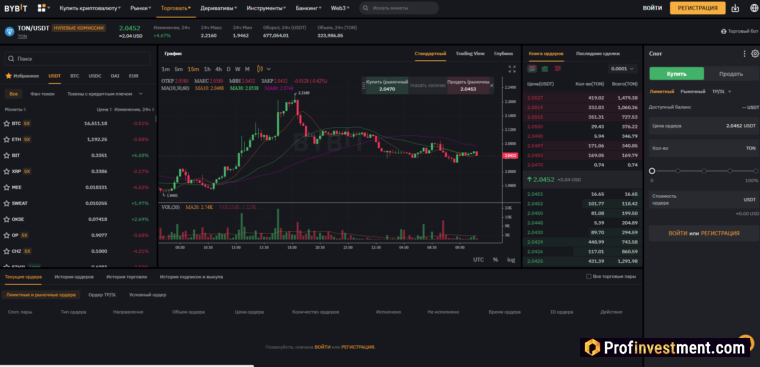Click the Избранное star tab
Viewport: 760px width, 367px height.
(x=22, y=76)
